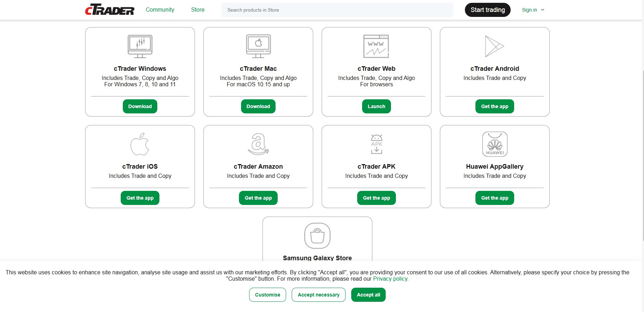Click the cTrader iOS Apple icon
Viewport: 644px width, 312px height.
tap(140, 144)
